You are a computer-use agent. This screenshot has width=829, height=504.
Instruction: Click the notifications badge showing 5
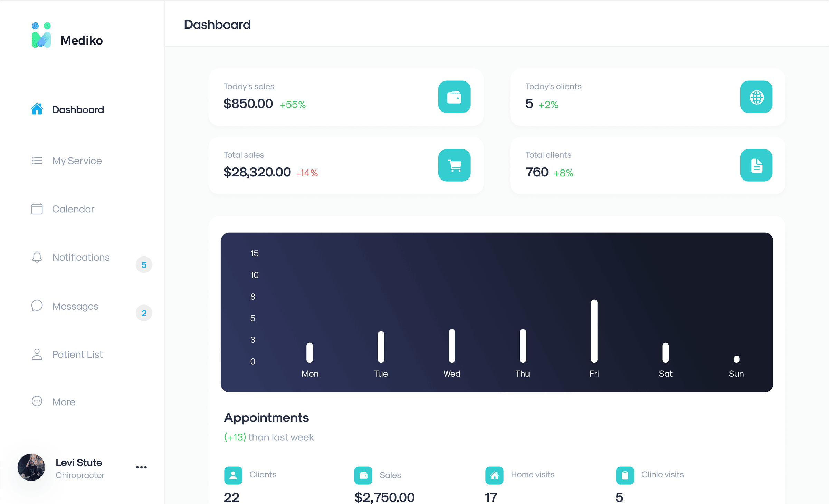(x=144, y=264)
